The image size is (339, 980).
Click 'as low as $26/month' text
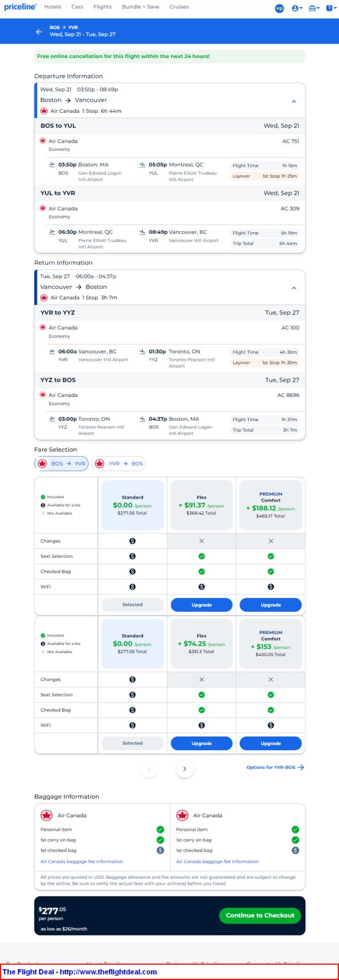click(x=64, y=929)
